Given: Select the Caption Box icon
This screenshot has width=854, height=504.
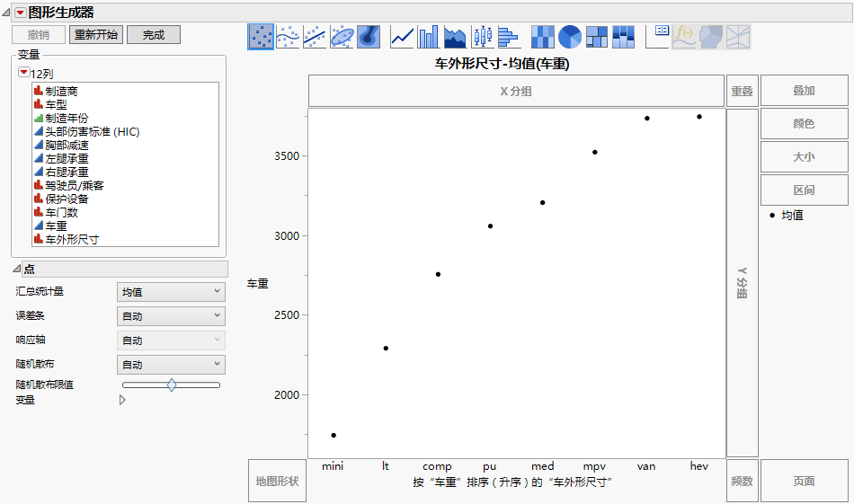Looking at the screenshot, I should click(657, 37).
